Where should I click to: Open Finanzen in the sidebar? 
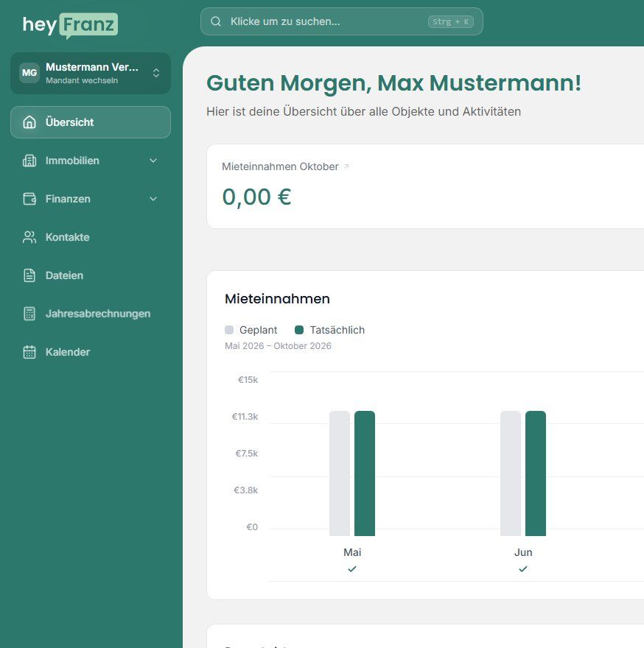[x=91, y=199]
